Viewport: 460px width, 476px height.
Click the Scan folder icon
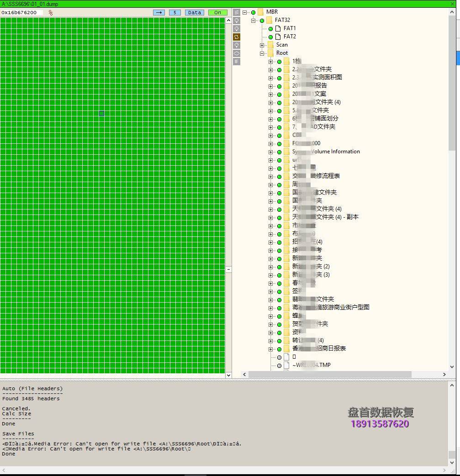click(x=271, y=45)
